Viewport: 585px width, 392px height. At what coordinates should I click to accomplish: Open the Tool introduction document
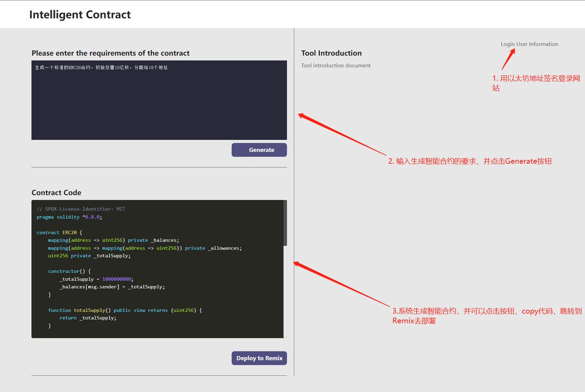tap(335, 65)
